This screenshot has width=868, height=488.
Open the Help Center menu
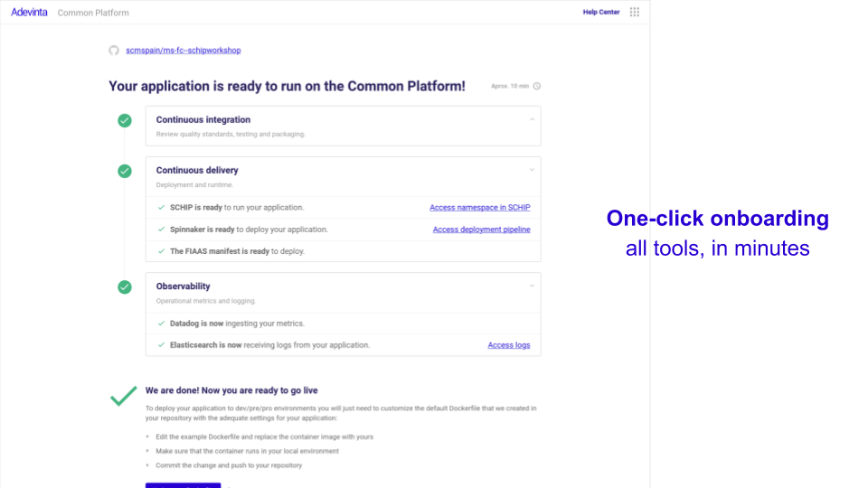601,13
